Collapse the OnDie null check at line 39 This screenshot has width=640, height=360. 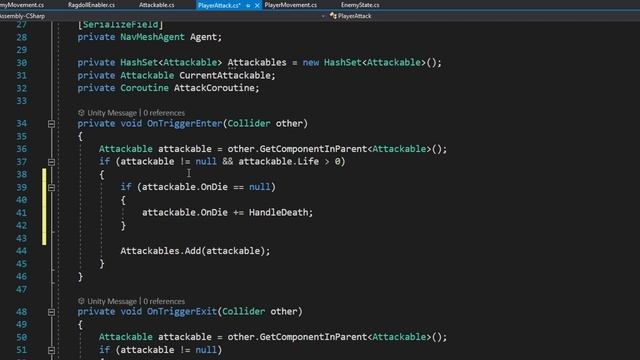tap(51, 187)
